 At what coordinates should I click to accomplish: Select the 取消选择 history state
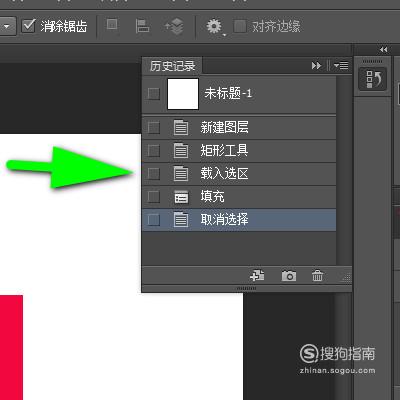tap(239, 220)
